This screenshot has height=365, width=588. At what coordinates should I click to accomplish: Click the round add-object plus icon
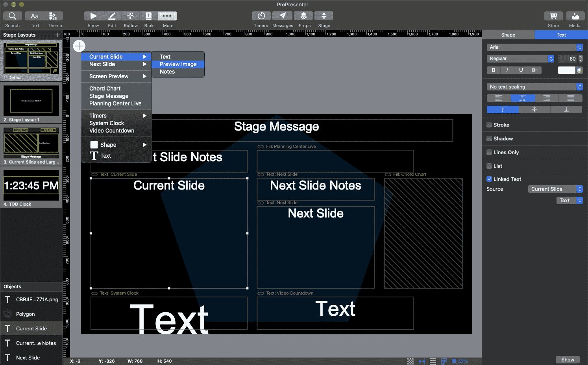[x=79, y=46]
